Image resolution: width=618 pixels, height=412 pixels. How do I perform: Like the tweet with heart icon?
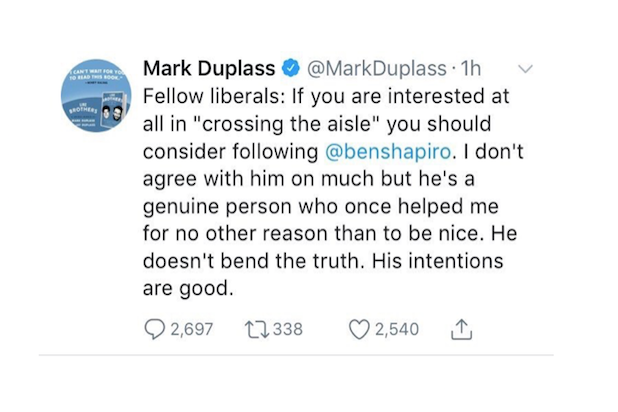click(357, 329)
